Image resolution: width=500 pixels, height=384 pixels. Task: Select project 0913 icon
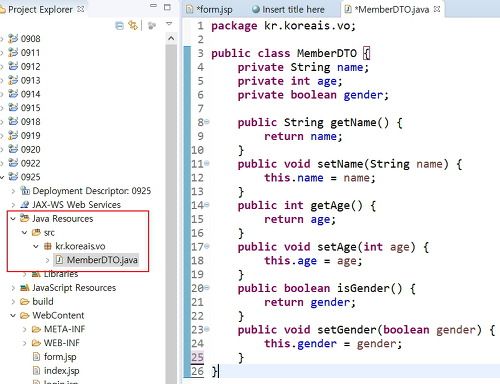coord(13,80)
